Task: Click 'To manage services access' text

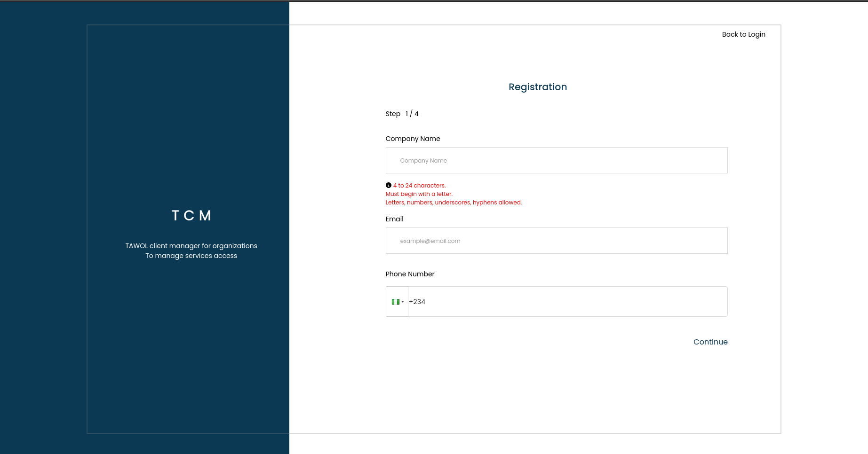Action: [x=191, y=256]
